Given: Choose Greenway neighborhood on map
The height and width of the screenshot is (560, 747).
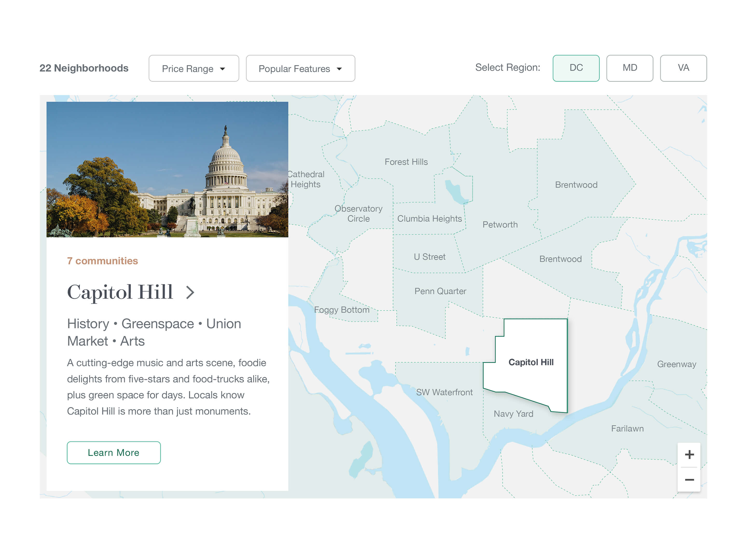Looking at the screenshot, I should click(676, 364).
